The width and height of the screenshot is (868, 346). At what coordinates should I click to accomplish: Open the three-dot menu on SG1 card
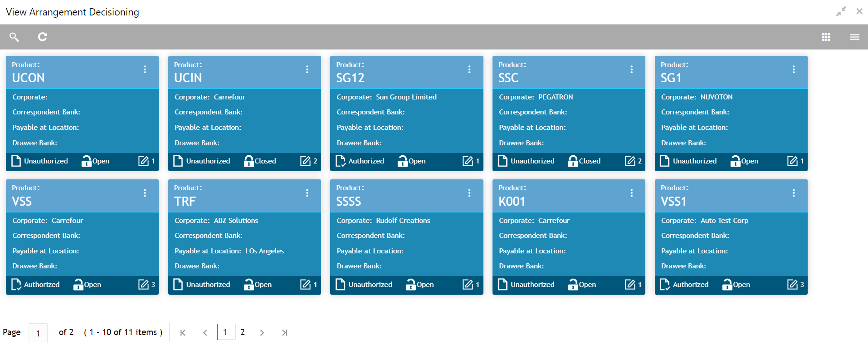(x=794, y=69)
